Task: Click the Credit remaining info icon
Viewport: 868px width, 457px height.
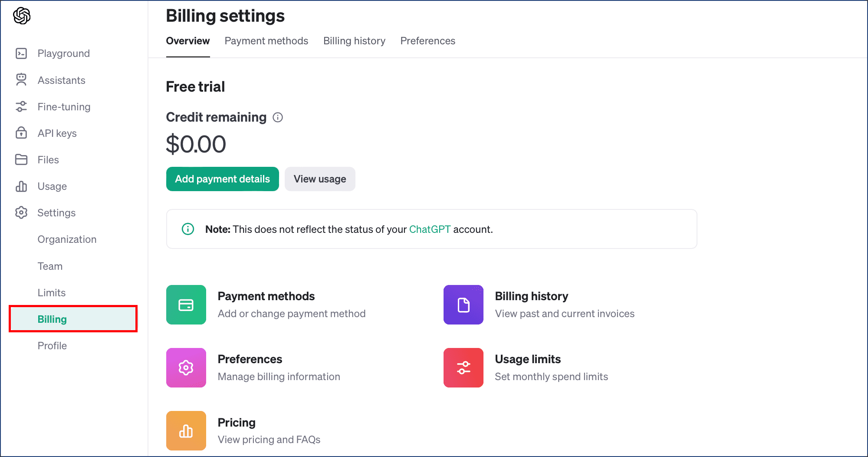Action: point(278,117)
